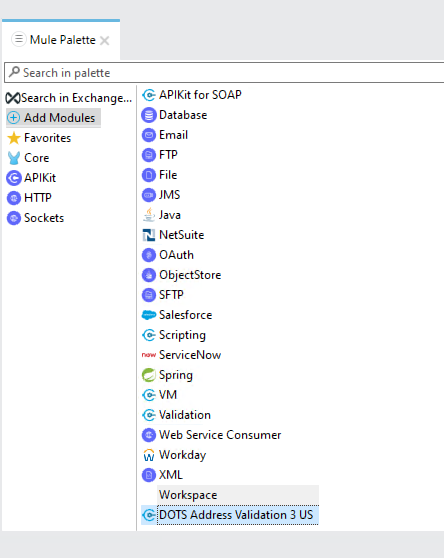Click the Favorites star icon

coord(14,138)
